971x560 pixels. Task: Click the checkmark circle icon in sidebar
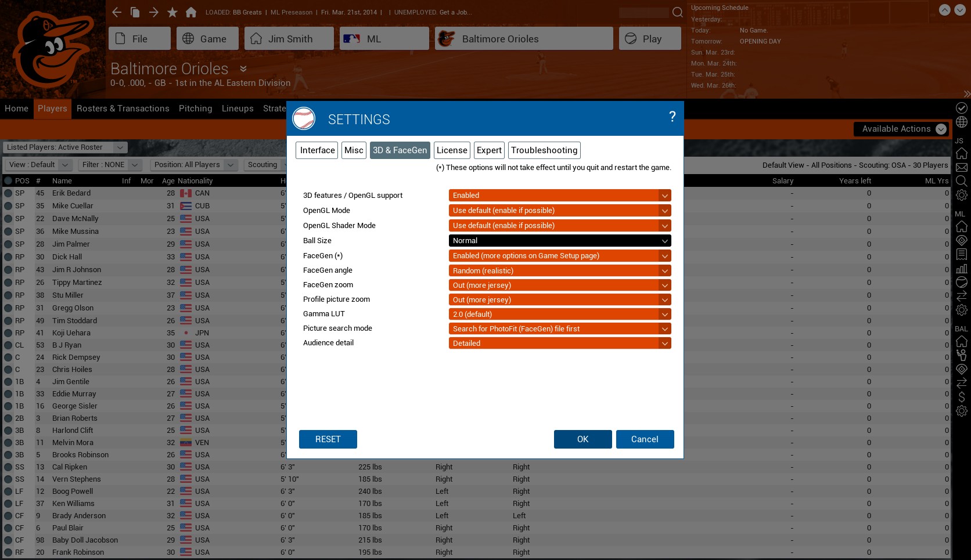pyautogui.click(x=962, y=108)
